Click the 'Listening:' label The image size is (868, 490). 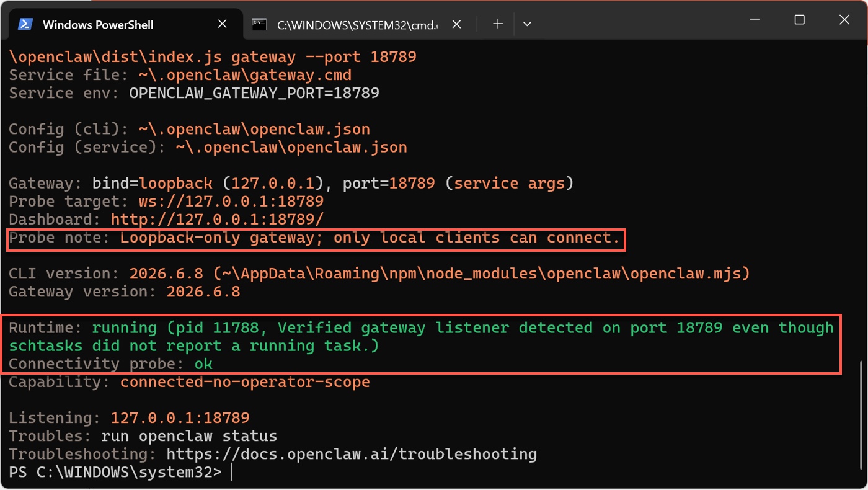click(55, 417)
